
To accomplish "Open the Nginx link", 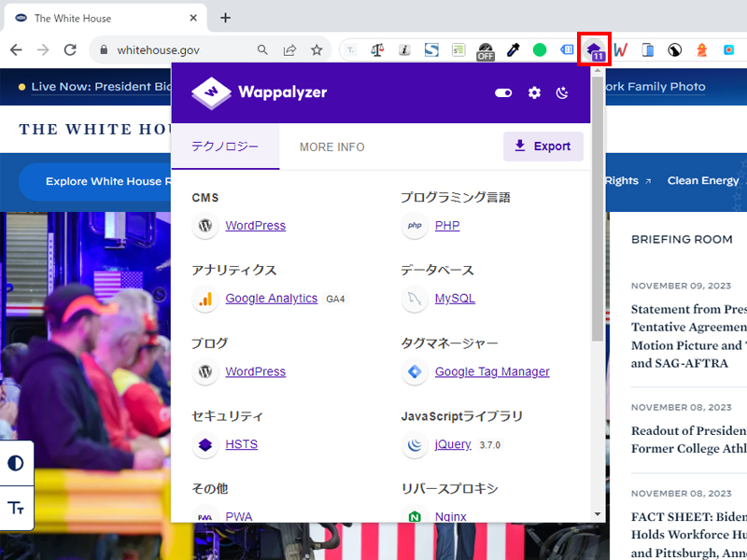I will [451, 517].
